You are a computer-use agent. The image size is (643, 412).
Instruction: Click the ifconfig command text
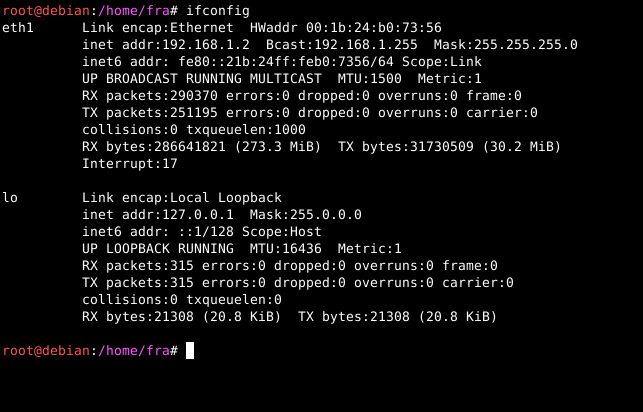tap(217, 10)
